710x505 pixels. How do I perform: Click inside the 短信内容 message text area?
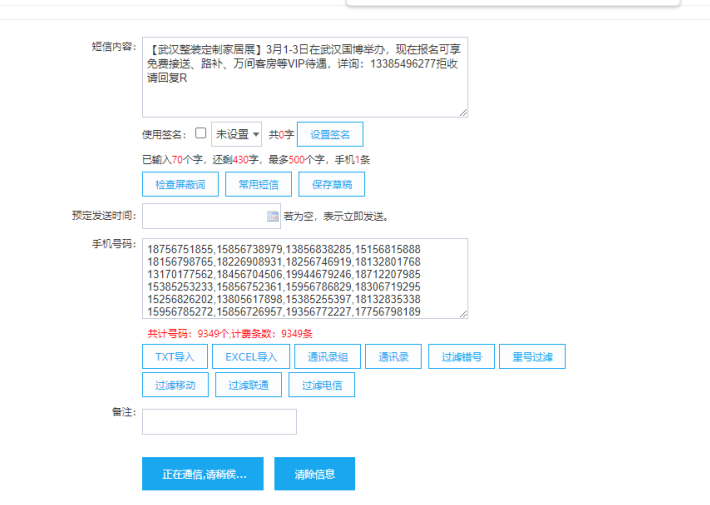coord(304,90)
